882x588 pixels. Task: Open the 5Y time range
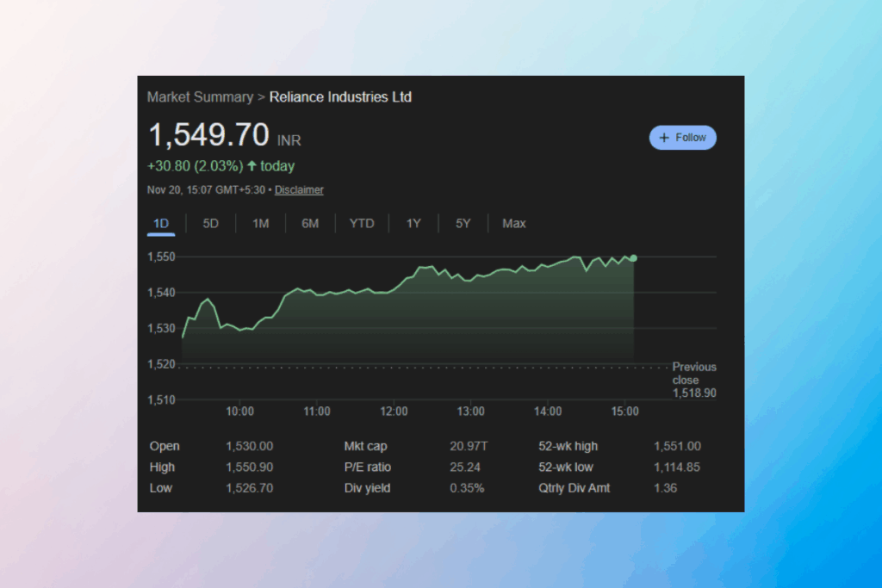coord(463,223)
